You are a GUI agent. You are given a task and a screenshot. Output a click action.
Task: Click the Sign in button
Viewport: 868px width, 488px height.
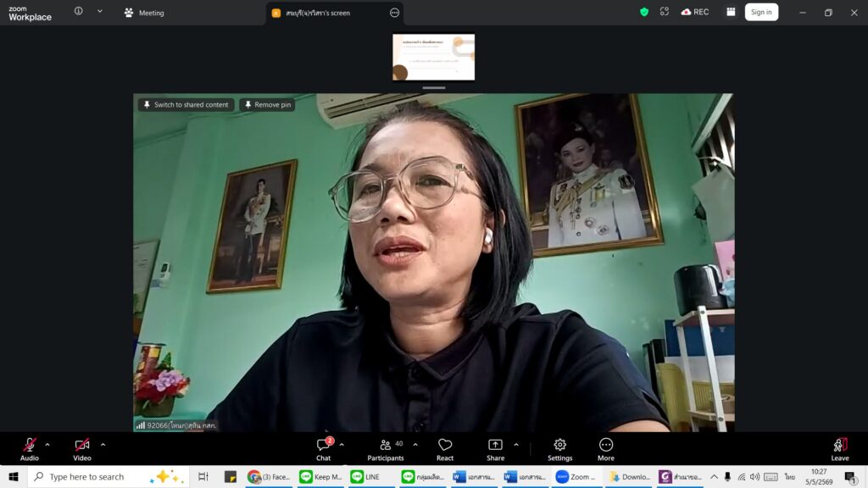point(761,12)
